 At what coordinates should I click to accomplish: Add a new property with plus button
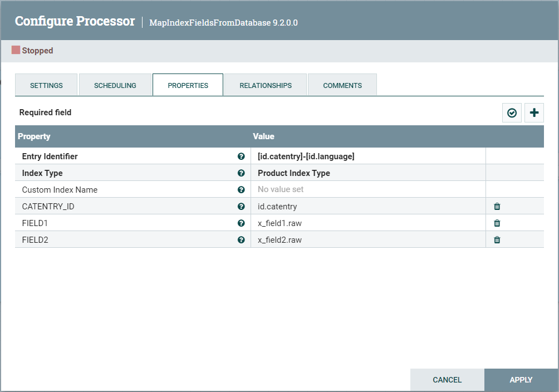tap(534, 112)
